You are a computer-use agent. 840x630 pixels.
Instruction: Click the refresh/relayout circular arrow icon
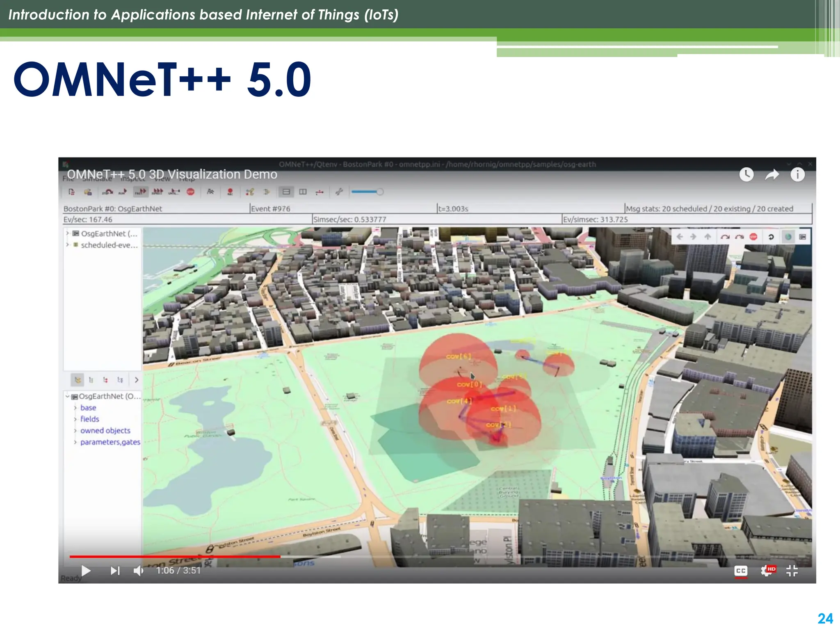tap(771, 237)
